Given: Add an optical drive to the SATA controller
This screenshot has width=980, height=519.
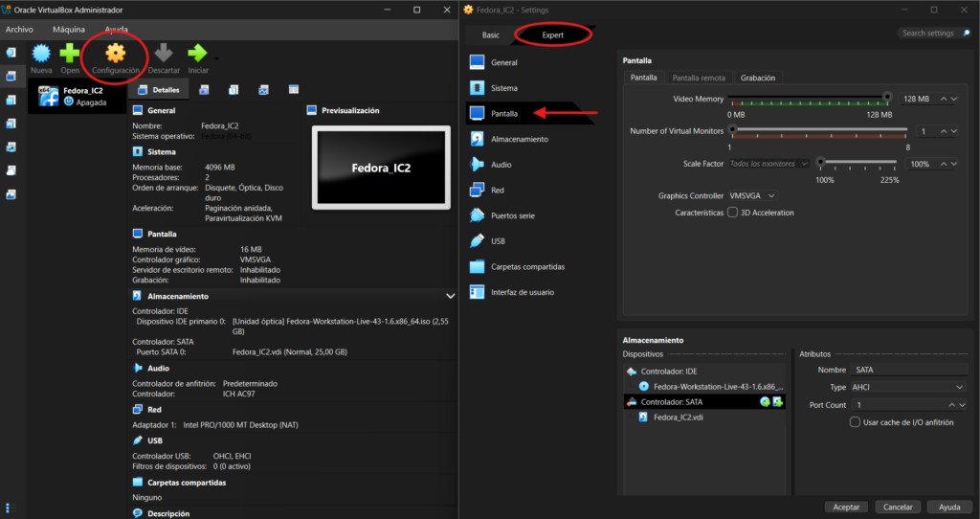Looking at the screenshot, I should coord(765,402).
